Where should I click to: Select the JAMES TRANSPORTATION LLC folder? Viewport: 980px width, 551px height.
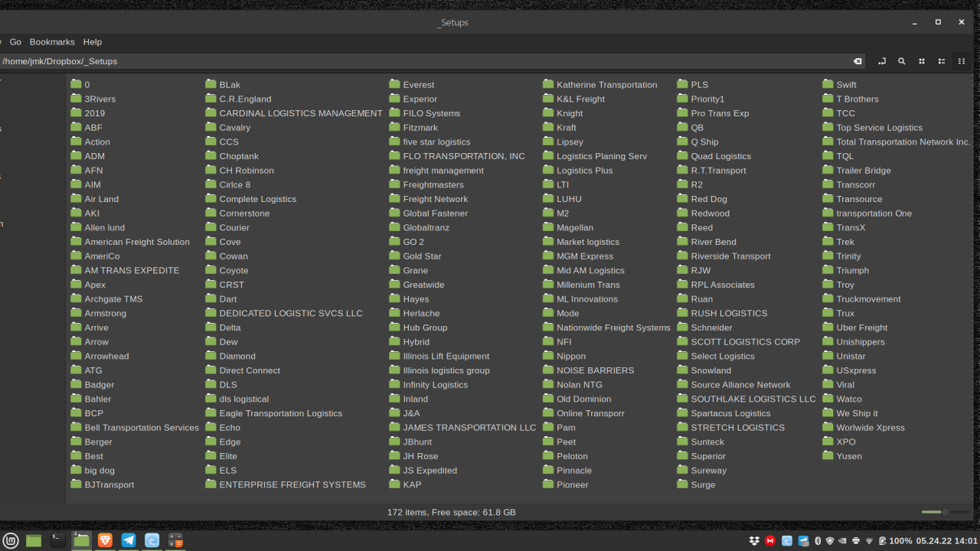tap(463, 428)
